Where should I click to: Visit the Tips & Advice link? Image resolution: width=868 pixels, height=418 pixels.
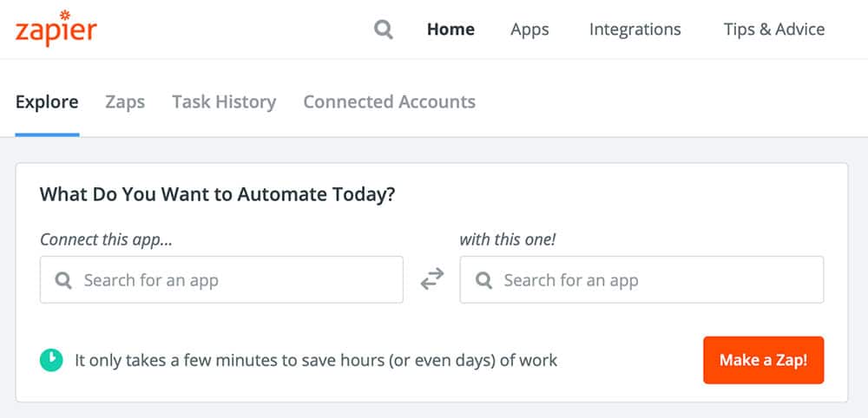774,29
